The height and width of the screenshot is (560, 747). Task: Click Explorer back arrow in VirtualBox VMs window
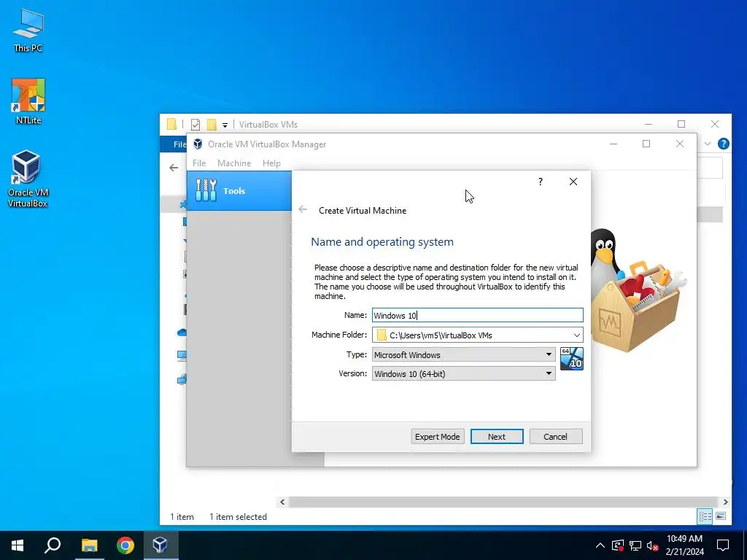(174, 168)
